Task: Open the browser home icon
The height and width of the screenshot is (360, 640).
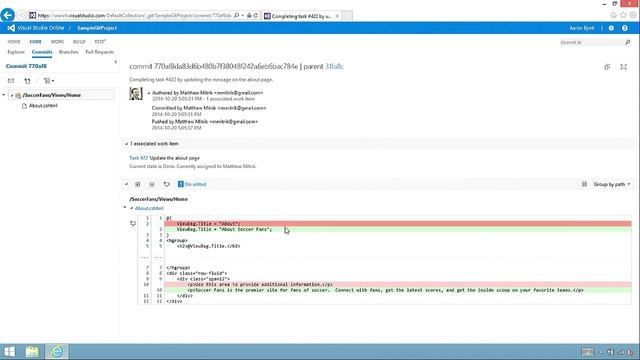Action: point(613,15)
